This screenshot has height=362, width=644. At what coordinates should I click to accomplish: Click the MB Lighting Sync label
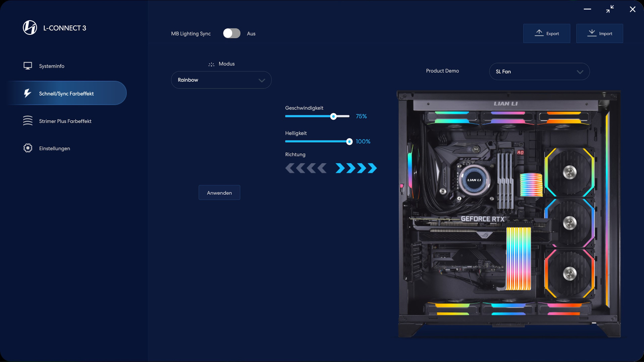[191, 34]
